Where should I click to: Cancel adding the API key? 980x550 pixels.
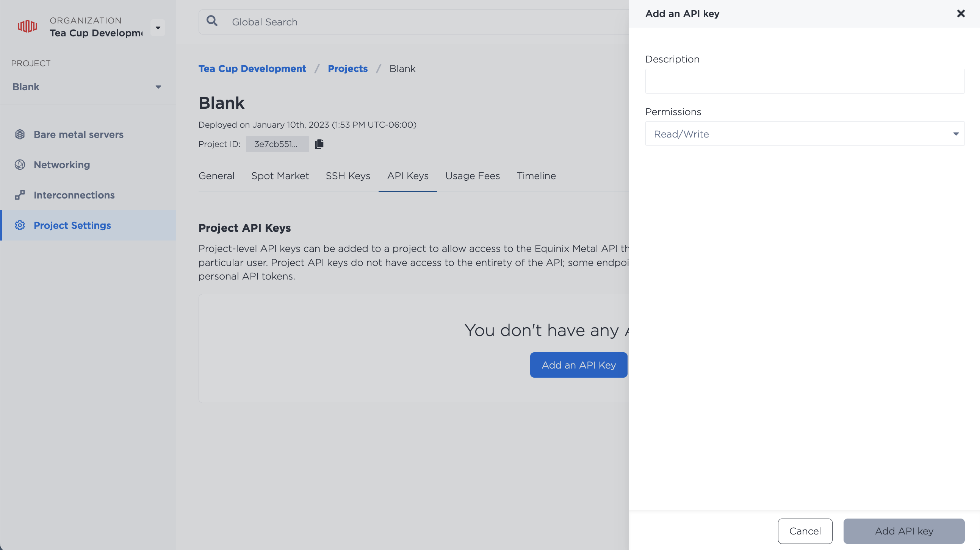tap(805, 531)
